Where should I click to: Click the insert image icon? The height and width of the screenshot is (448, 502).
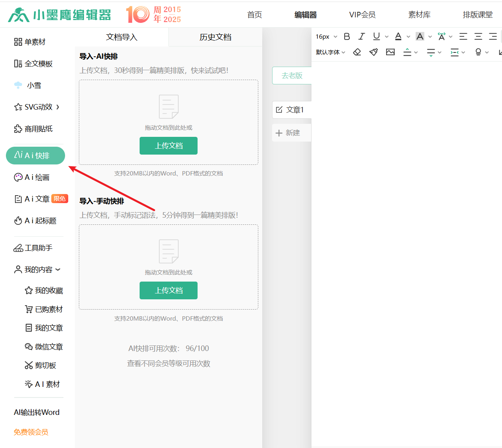(x=390, y=52)
